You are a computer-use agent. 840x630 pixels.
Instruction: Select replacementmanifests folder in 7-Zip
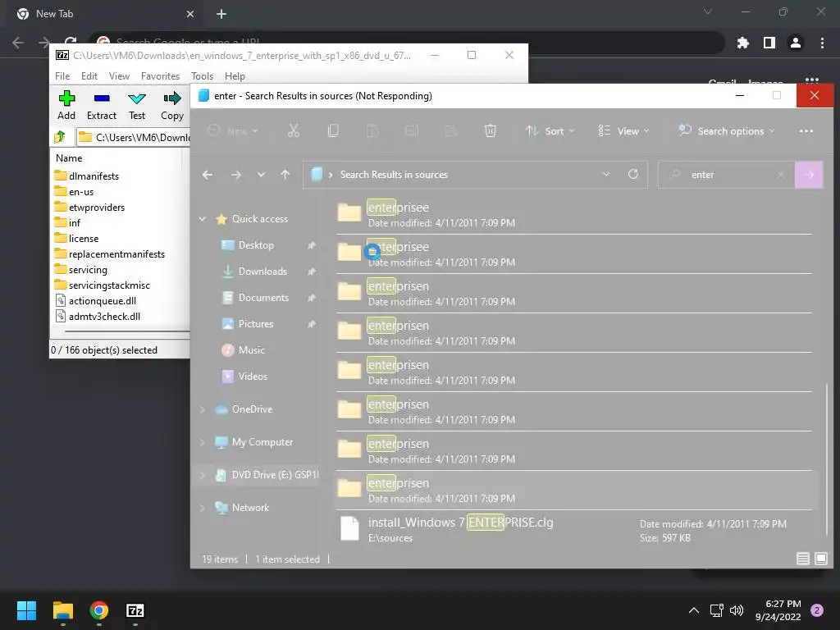(110, 253)
